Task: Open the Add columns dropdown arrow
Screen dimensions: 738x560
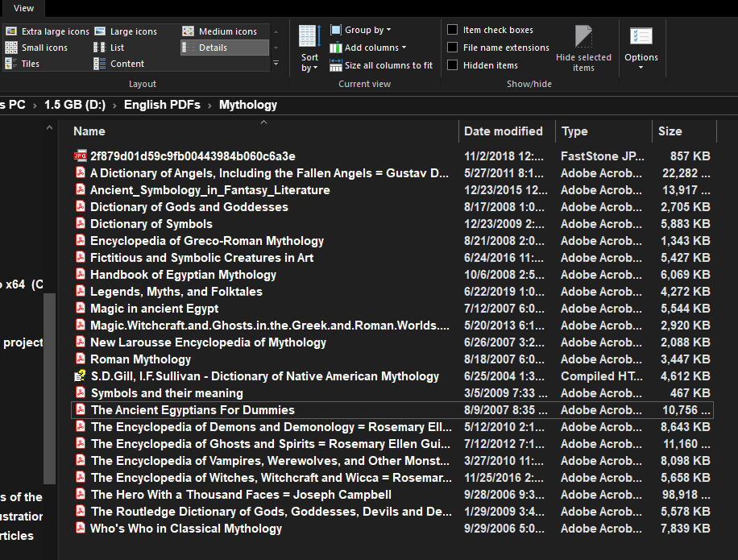Action: click(x=404, y=48)
